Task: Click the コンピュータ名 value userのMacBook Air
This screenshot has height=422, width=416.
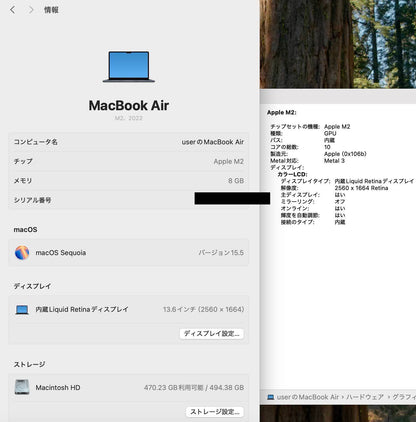Action: point(213,142)
